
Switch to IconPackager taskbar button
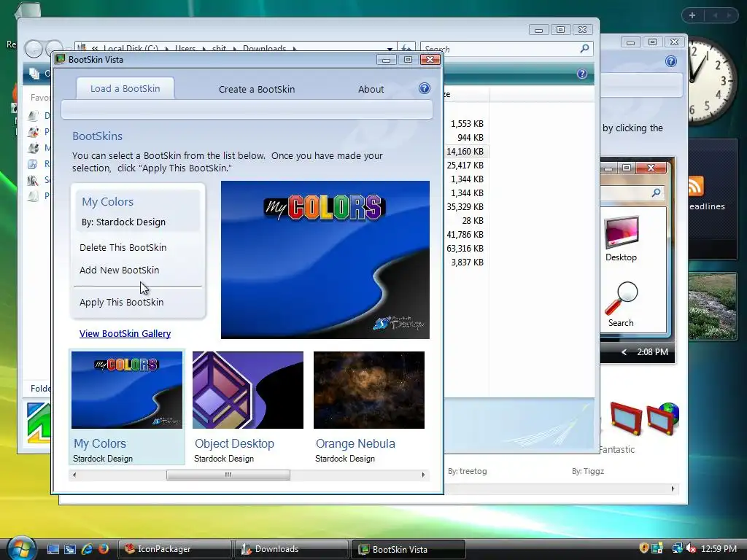point(174,549)
